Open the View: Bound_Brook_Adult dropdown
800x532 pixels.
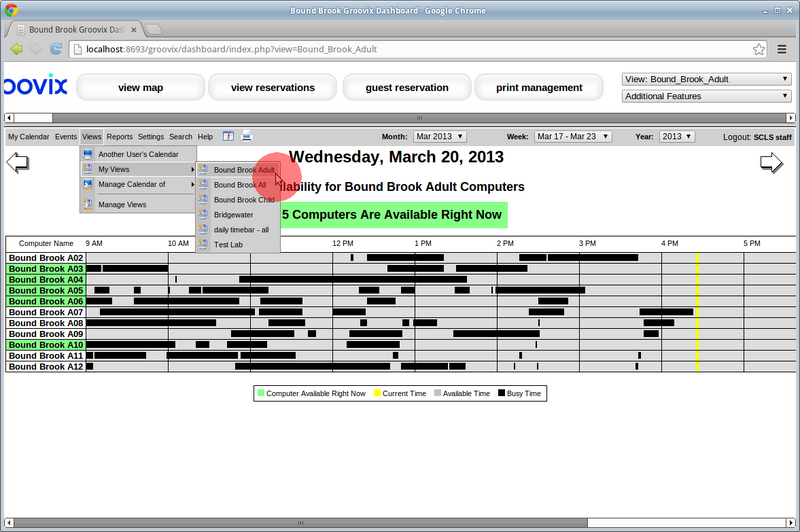[707, 79]
